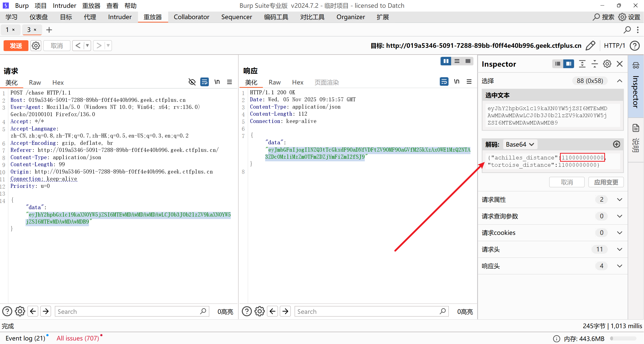Screen dimensions: 644x344
Task: Open Repeater send options gear icon
Action: (x=36, y=46)
